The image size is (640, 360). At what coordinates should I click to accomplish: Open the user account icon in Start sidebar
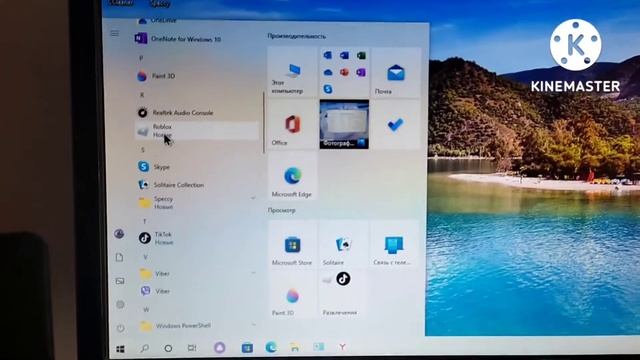119,234
